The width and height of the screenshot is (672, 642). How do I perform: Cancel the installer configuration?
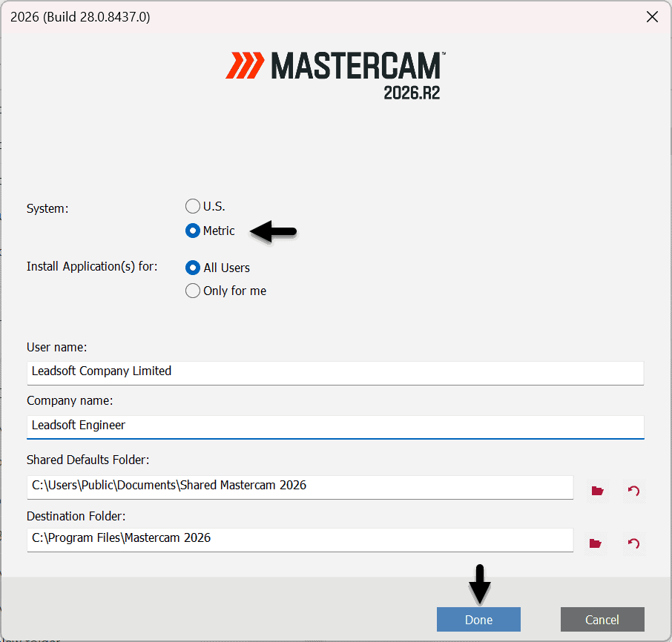coord(602,619)
